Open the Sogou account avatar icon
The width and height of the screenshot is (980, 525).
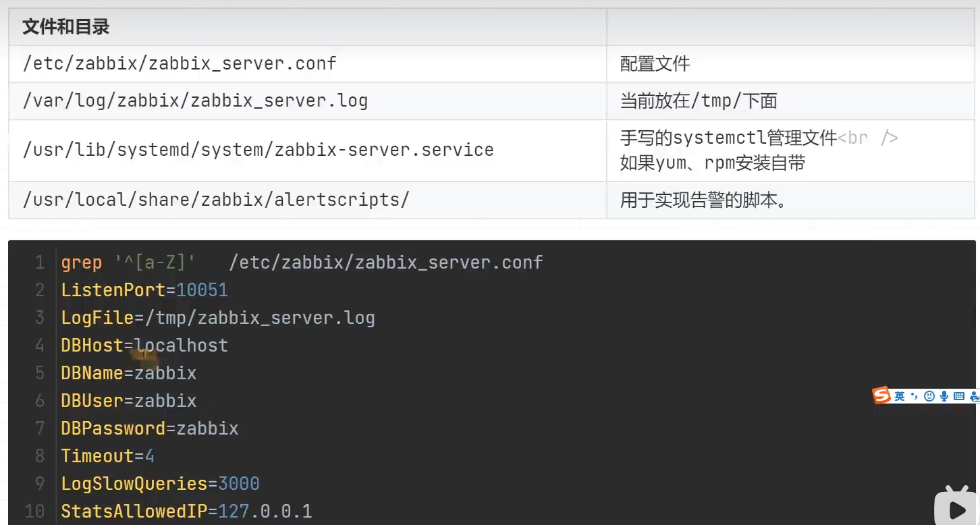pyautogui.click(x=974, y=396)
